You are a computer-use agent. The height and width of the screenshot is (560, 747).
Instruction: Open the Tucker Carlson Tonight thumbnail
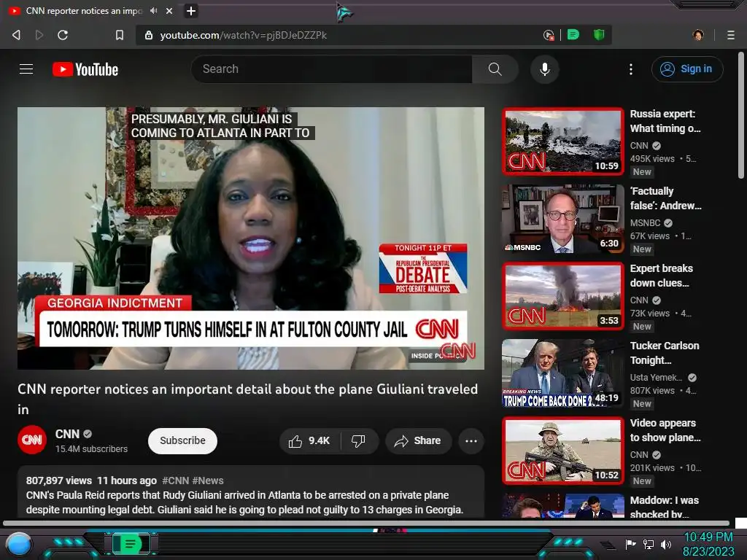(562, 373)
